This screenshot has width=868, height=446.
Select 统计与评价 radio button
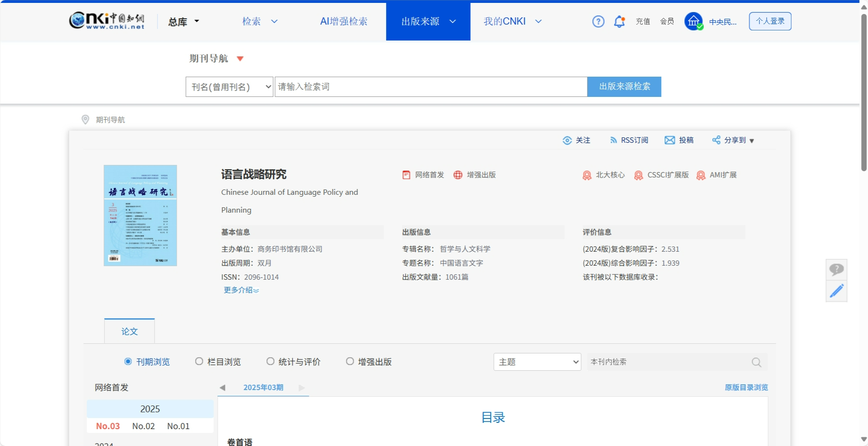tap(270, 361)
